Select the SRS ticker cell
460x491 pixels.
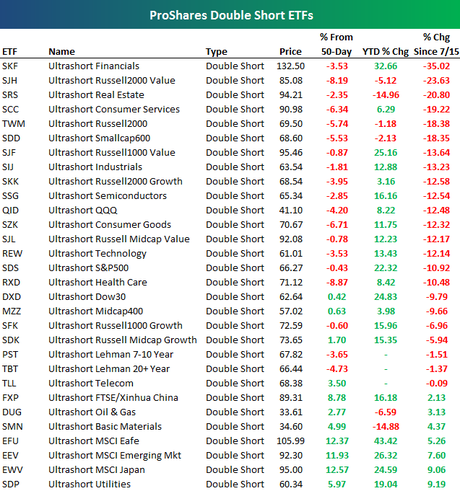tap(10, 95)
